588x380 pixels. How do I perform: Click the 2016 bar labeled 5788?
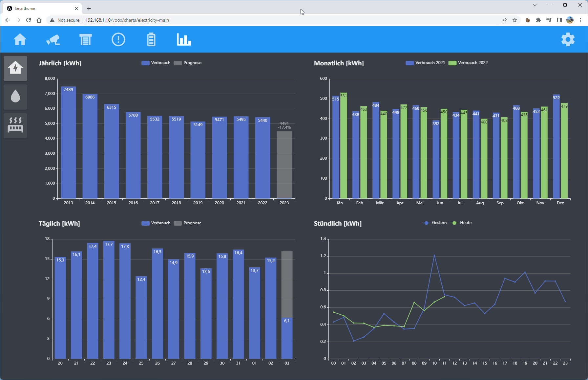(133, 155)
